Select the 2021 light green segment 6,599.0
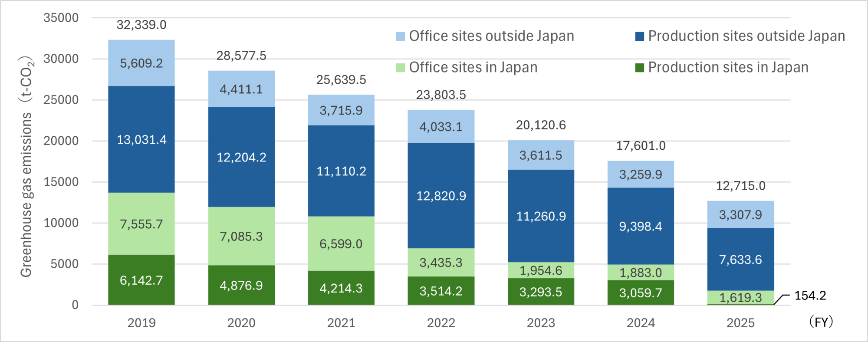868x342 pixels. click(341, 244)
